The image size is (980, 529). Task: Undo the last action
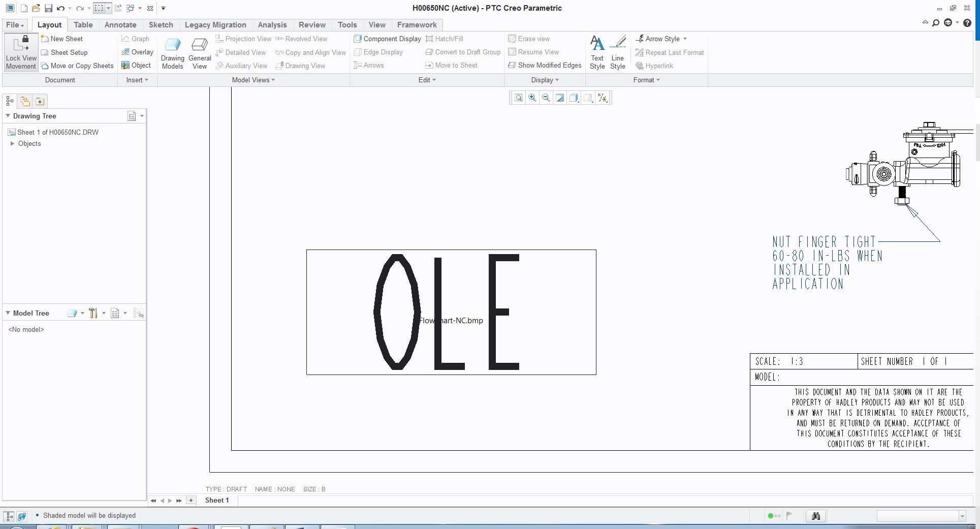pyautogui.click(x=60, y=8)
